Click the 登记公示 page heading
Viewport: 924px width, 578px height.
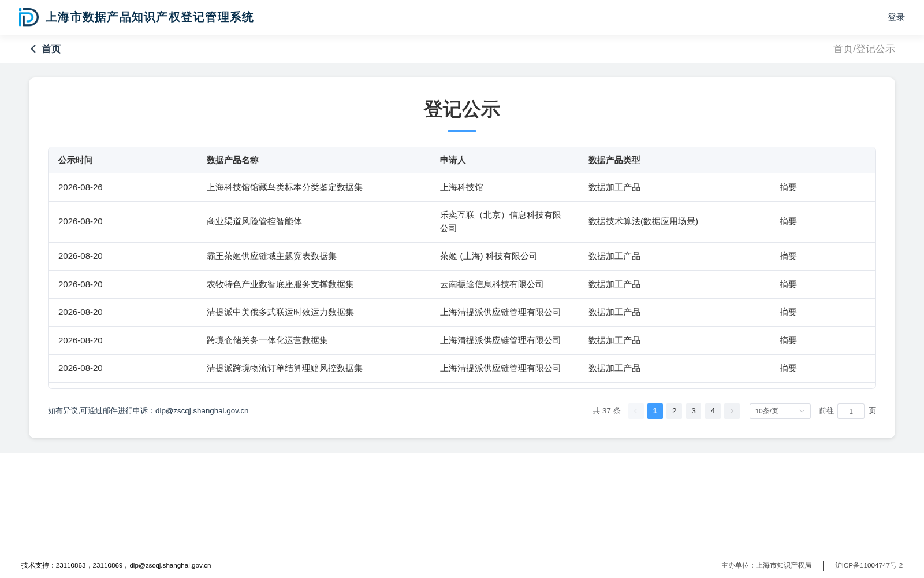pyautogui.click(x=462, y=109)
